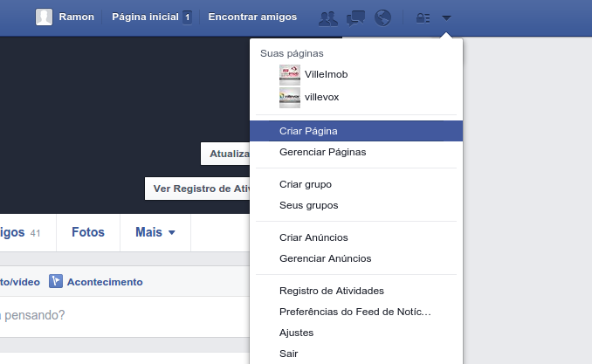Click the Página inicial notification badge
Image resolution: width=592 pixels, height=364 pixels.
pos(187,17)
